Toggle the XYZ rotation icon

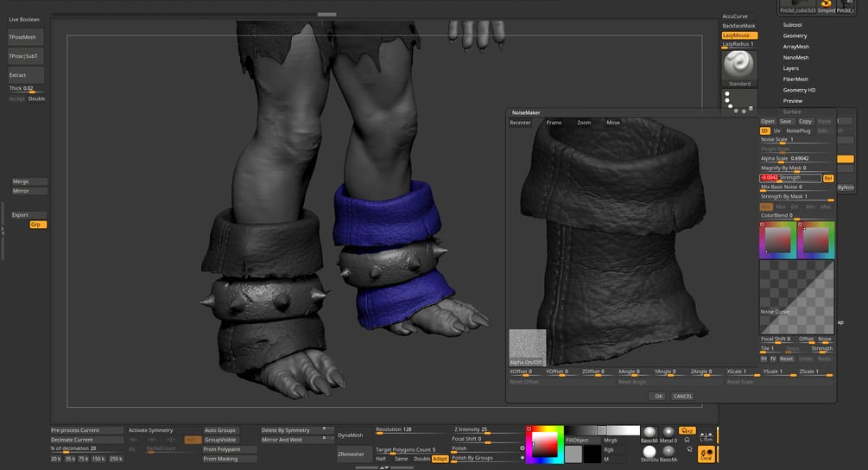point(687,430)
